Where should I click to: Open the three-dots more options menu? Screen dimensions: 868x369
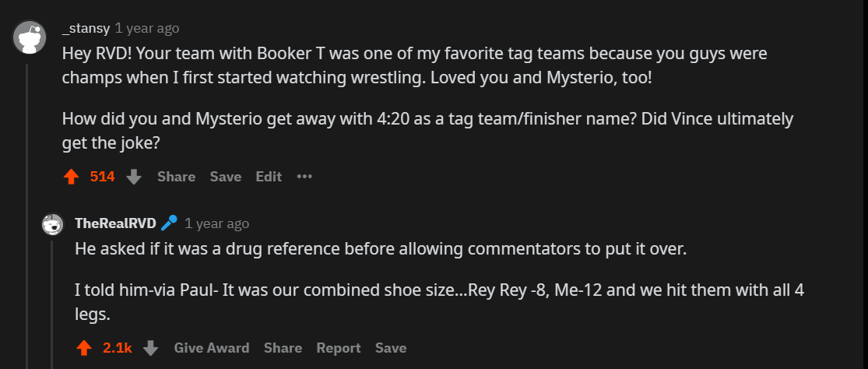coord(304,177)
